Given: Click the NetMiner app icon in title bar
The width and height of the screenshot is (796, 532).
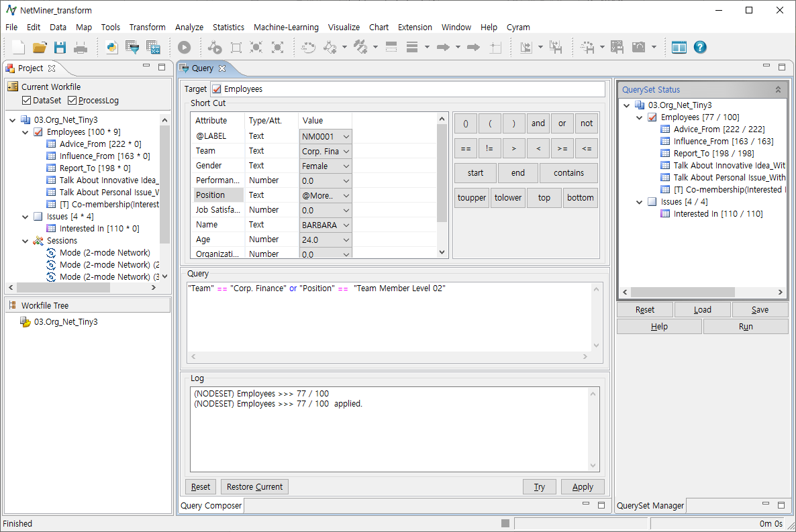Looking at the screenshot, I should [x=11, y=10].
